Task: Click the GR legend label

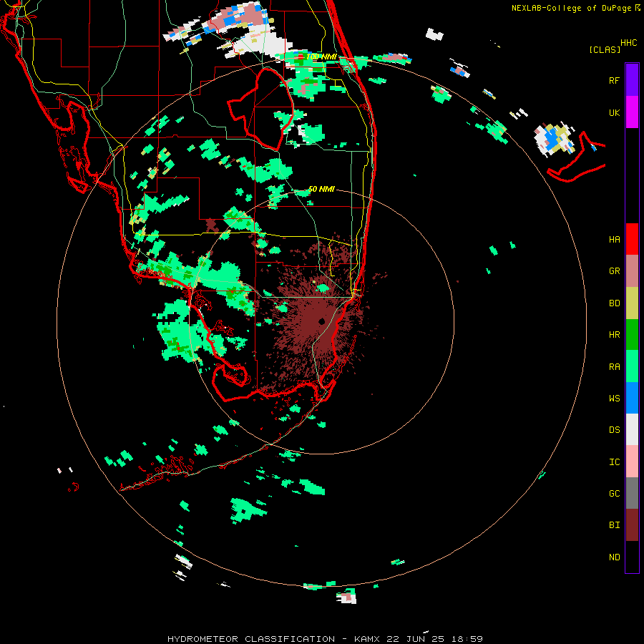Action: click(x=614, y=271)
